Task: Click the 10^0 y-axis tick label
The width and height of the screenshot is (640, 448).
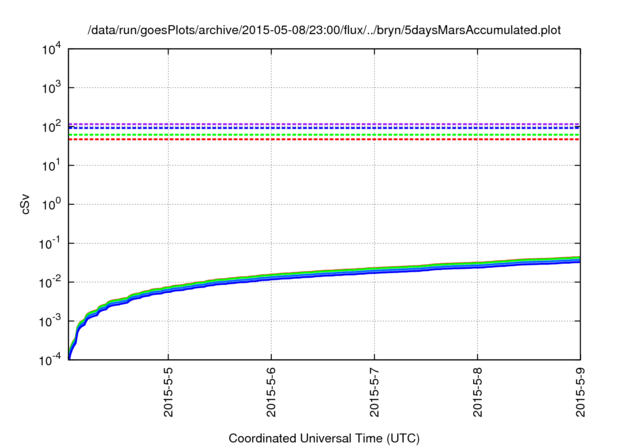Action: tap(51, 205)
